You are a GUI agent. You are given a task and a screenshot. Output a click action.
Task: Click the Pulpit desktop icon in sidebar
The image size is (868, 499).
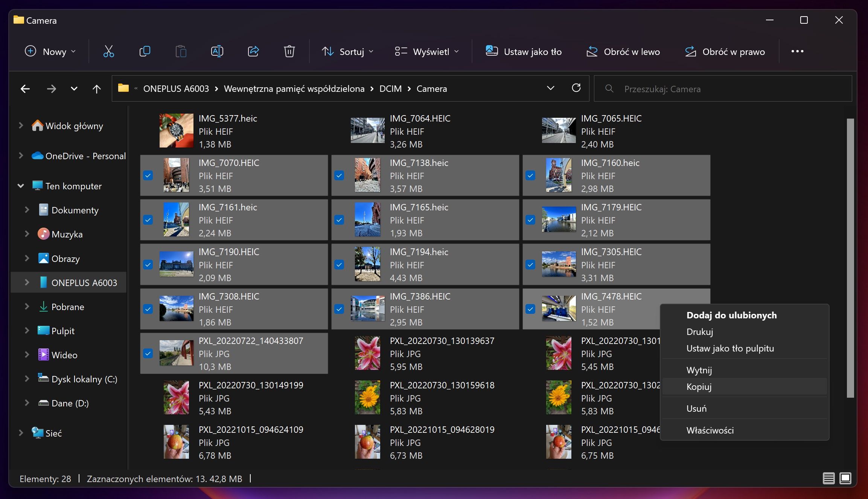(x=43, y=330)
